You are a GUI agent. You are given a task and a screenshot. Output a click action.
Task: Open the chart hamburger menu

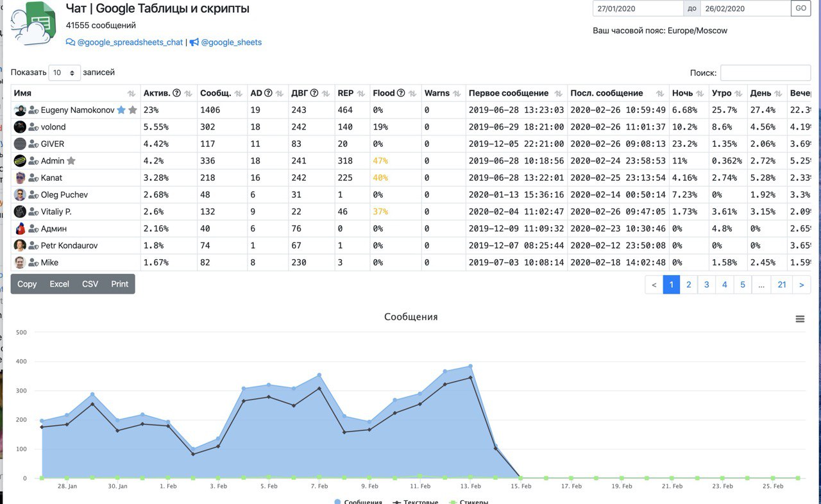click(x=800, y=319)
